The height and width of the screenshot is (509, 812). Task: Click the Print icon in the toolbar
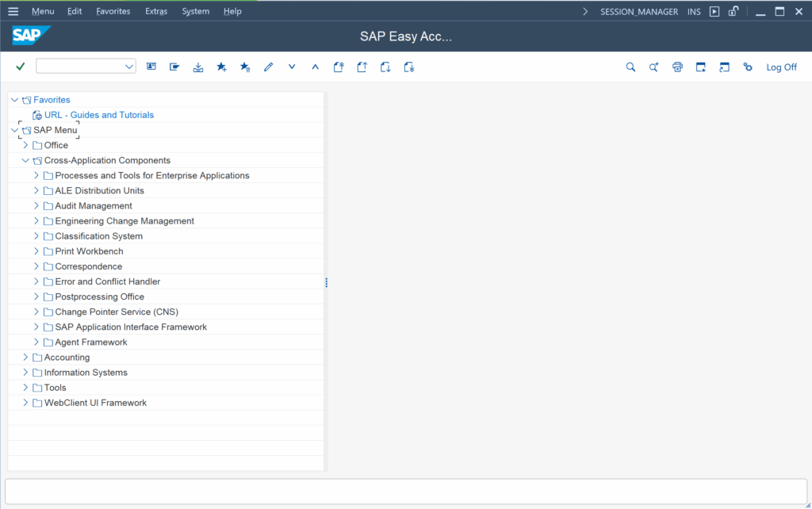pos(677,67)
